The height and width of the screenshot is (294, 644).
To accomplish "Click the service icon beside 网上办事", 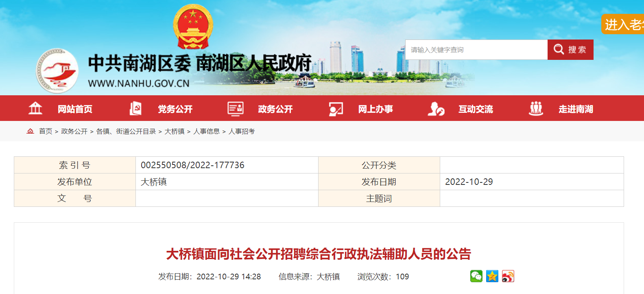I will pyautogui.click(x=336, y=109).
